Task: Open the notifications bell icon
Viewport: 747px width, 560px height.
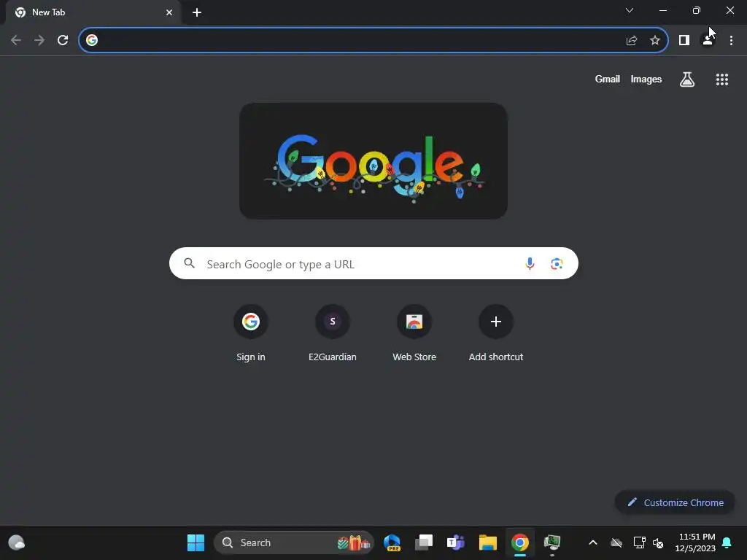Action: point(727,542)
